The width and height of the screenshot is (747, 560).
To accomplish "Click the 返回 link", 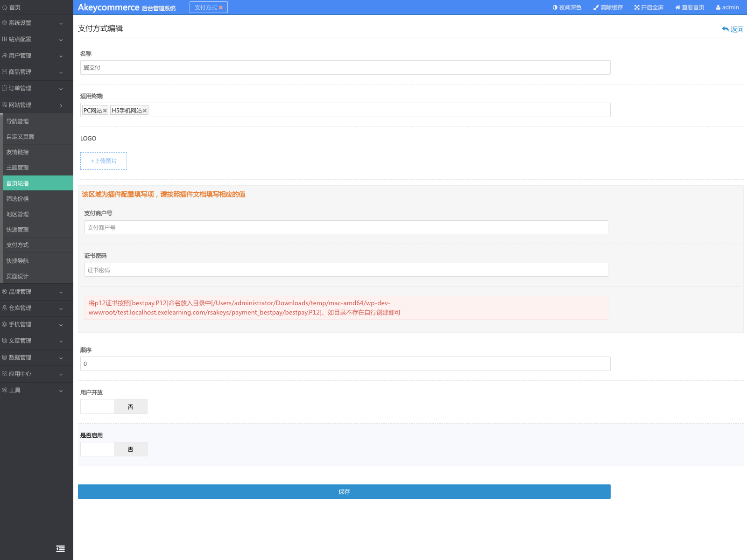I will 733,29.
